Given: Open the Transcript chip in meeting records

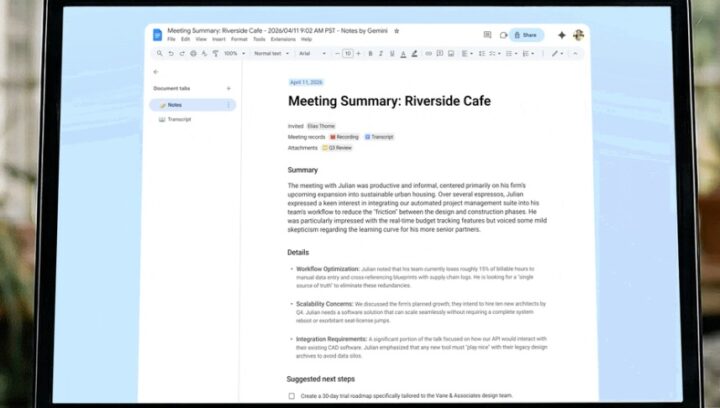Looking at the screenshot, I should click(379, 137).
